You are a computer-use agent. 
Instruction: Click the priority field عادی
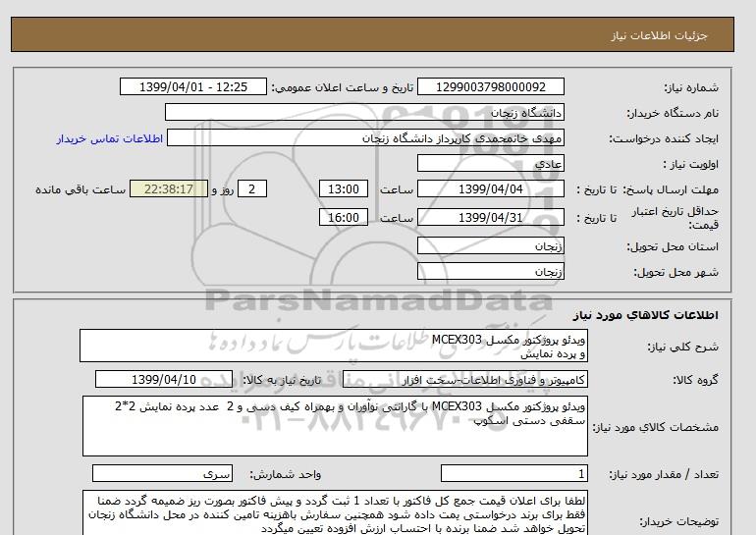pos(490,163)
